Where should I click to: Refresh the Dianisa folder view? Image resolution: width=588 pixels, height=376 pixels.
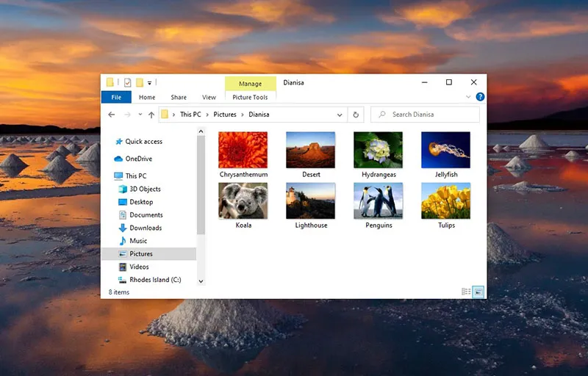pos(356,115)
